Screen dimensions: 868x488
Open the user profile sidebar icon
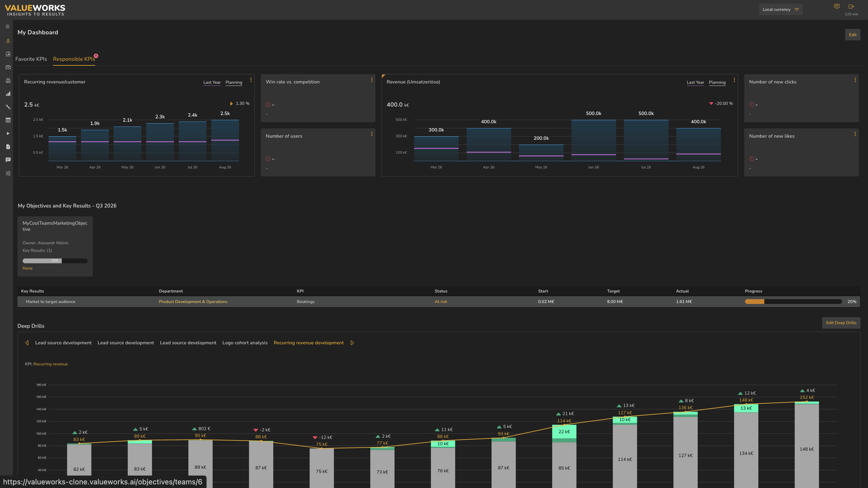pyautogui.click(x=8, y=41)
